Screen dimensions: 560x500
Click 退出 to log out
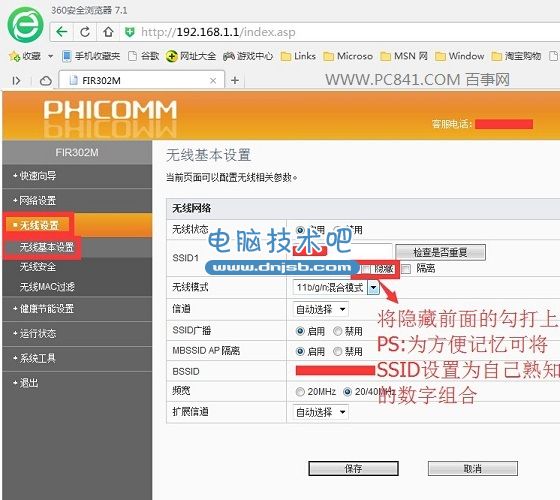29,383
